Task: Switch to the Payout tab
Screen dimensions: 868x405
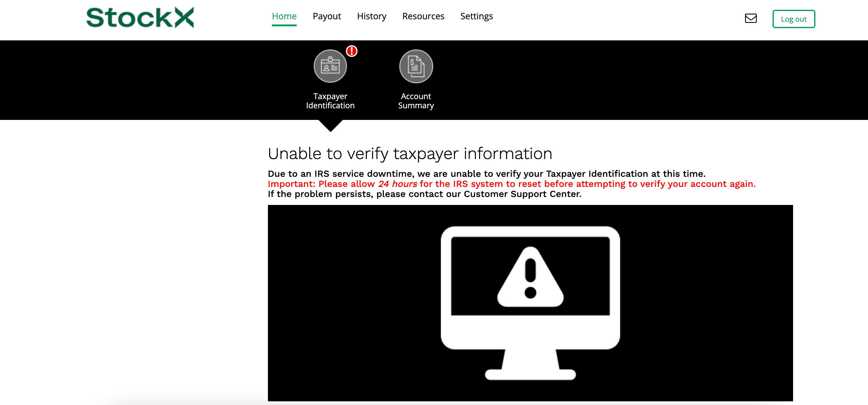Action: 327,16
